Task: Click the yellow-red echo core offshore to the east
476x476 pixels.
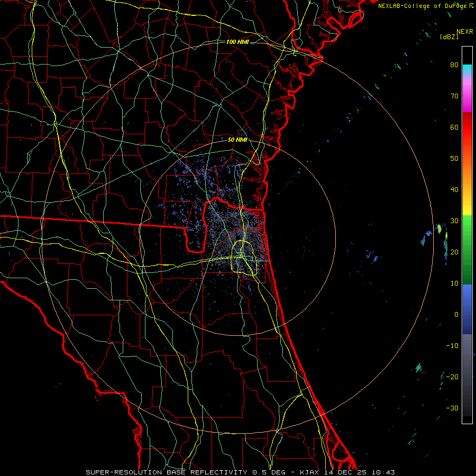Action: pos(440,228)
